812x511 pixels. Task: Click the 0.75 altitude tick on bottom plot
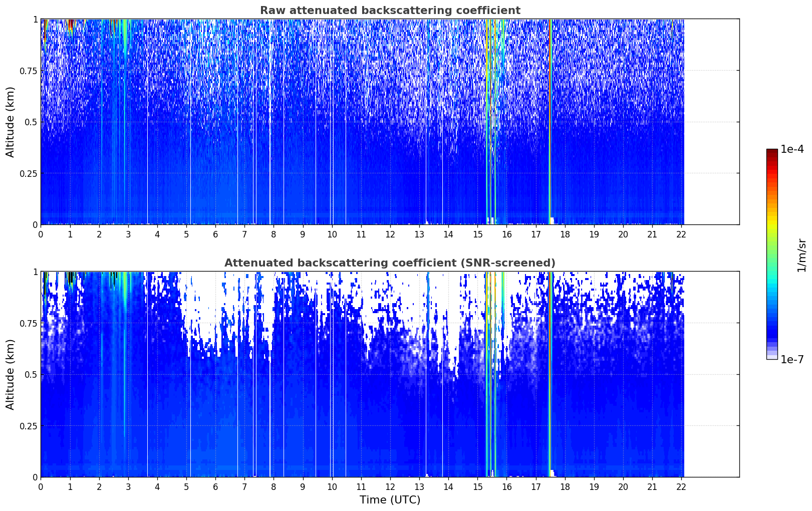[x=29, y=323]
